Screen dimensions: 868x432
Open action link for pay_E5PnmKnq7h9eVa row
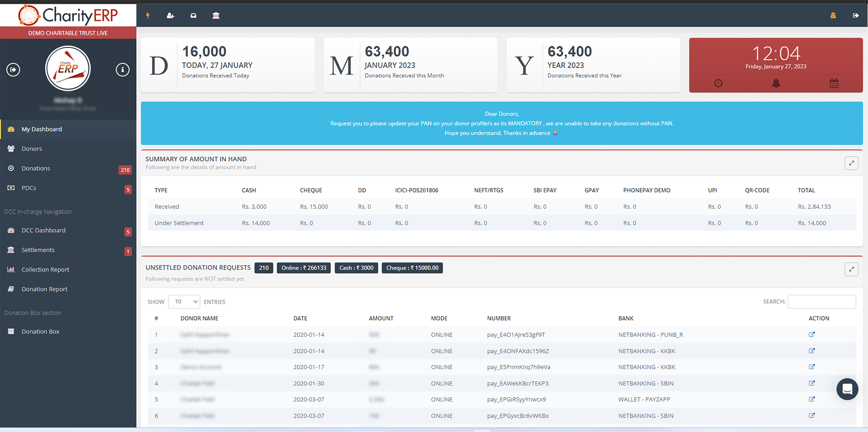tap(812, 367)
